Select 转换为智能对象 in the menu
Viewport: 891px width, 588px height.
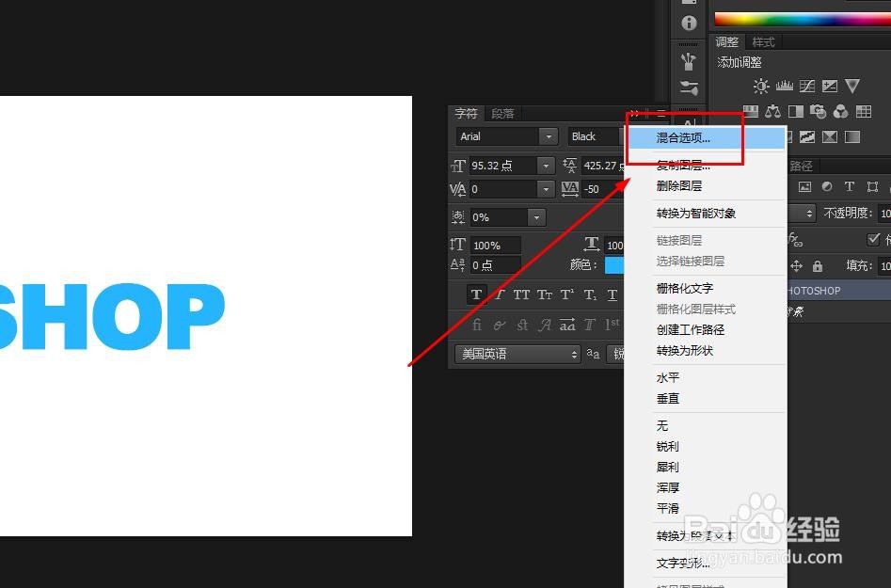(x=694, y=213)
